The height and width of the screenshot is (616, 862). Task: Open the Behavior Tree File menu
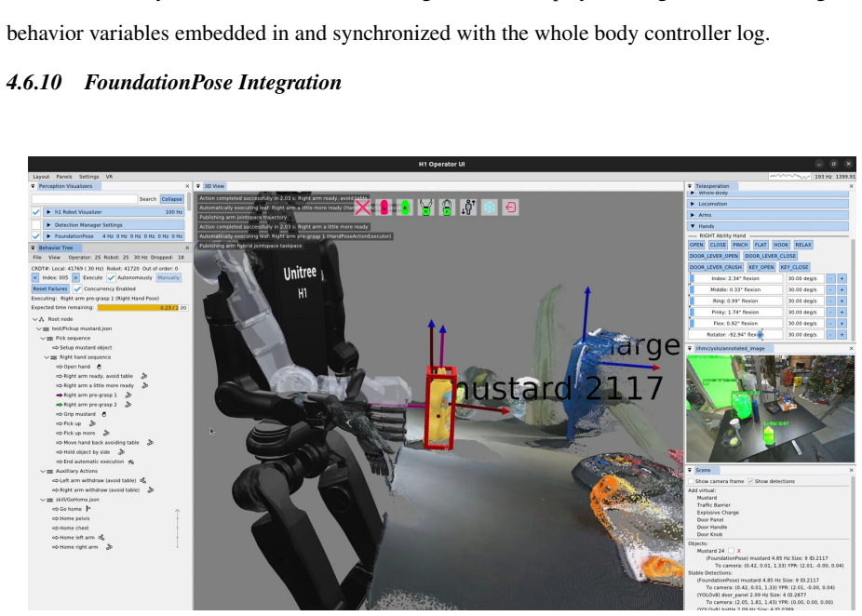tap(37, 257)
